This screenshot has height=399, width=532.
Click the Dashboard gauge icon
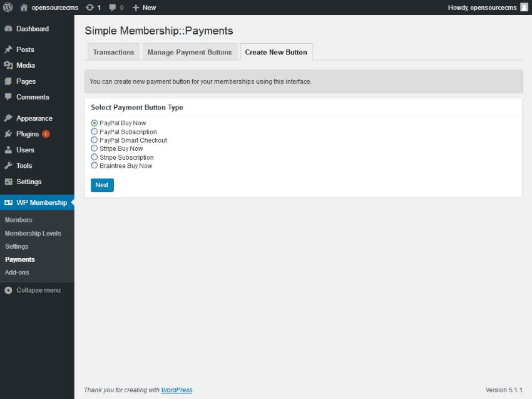click(9, 29)
